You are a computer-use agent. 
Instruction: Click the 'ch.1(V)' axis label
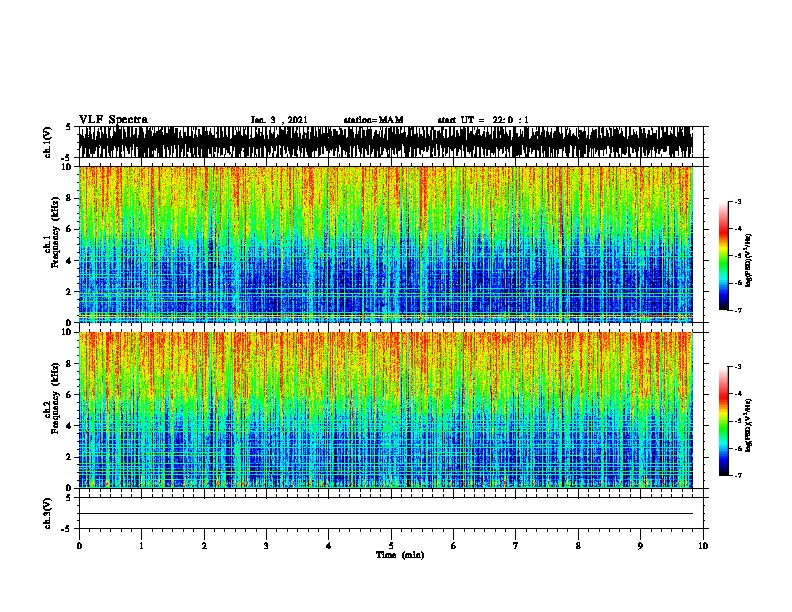pyautogui.click(x=48, y=142)
